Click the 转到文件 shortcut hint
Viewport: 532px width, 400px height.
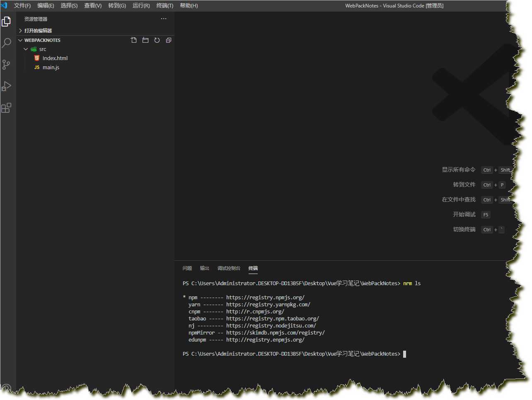464,184
